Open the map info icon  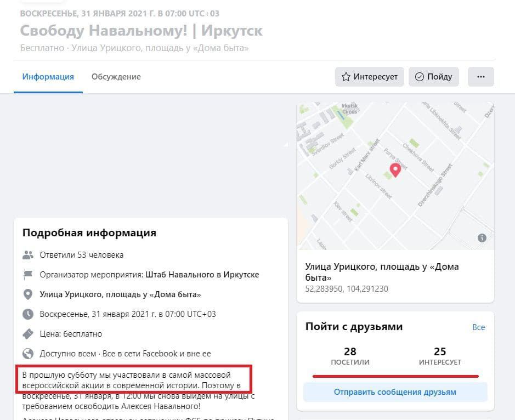click(x=482, y=238)
